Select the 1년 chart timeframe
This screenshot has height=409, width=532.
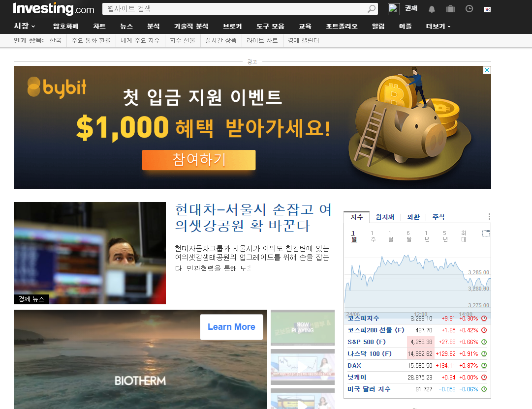[x=427, y=236]
